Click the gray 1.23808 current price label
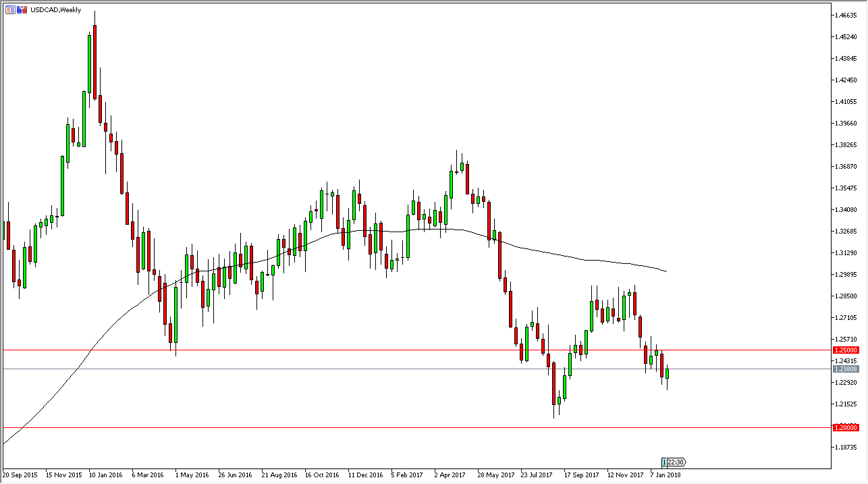The height and width of the screenshot is (484, 868). [x=846, y=369]
